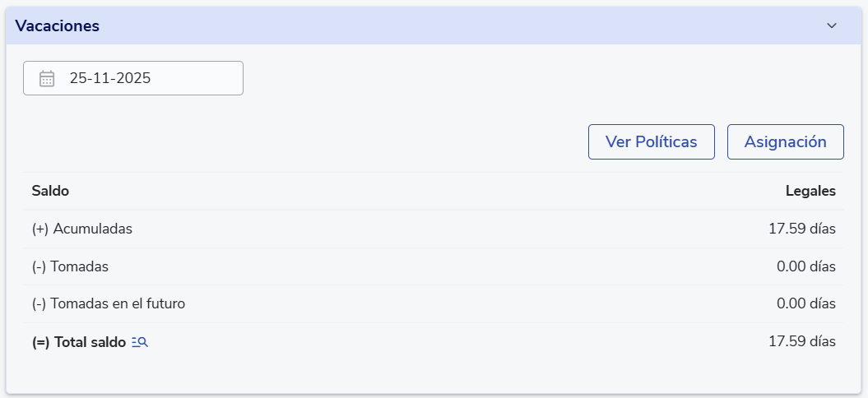This screenshot has width=868, height=398.
Task: Collapse the Vacaciones panel chevron
Action: [x=832, y=25]
